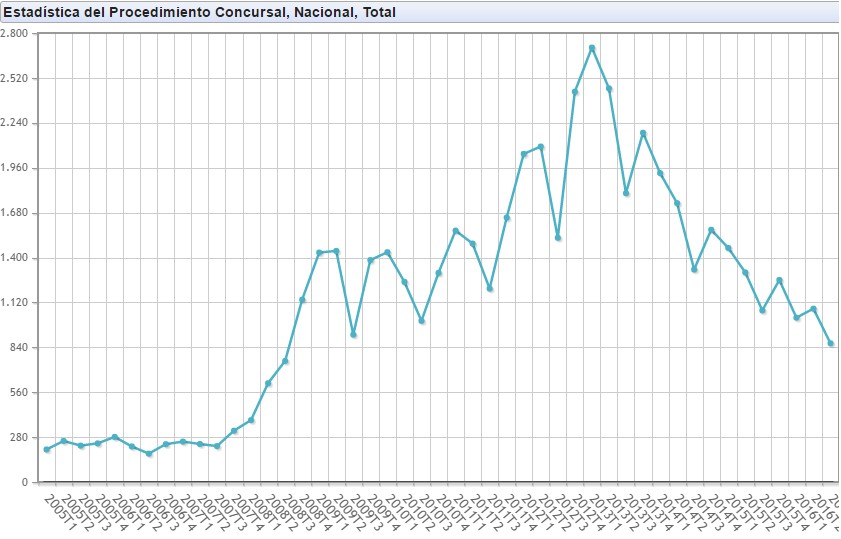Click the 0 label at y-axis origin
The height and width of the screenshot is (539, 841).
tap(26, 483)
